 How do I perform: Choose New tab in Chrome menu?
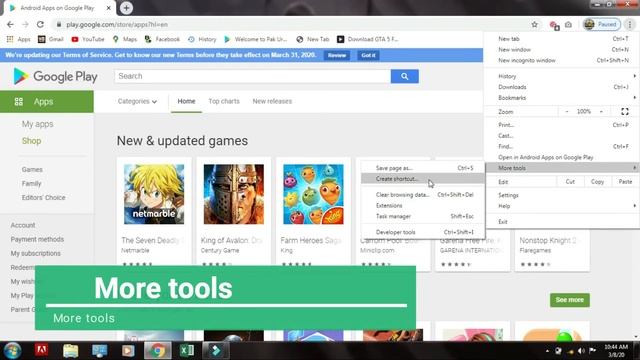pos(562,39)
